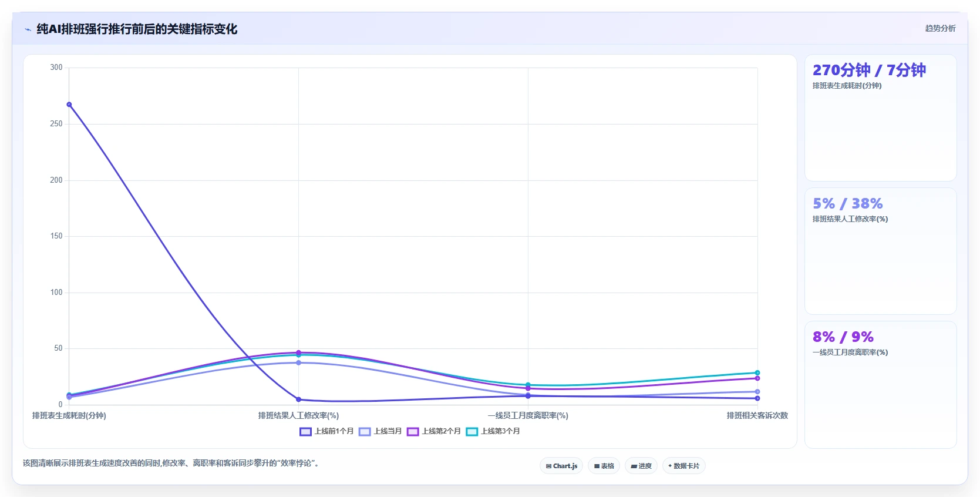Click the trend icon beside the chart title
Screen dimensions: 980x497
pos(28,29)
